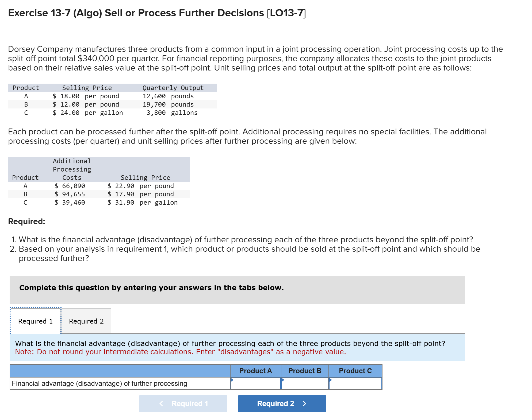Image resolution: width=532 pixels, height=420 pixels.
Task: Switch to the Required 2 tab
Action: pos(86,321)
